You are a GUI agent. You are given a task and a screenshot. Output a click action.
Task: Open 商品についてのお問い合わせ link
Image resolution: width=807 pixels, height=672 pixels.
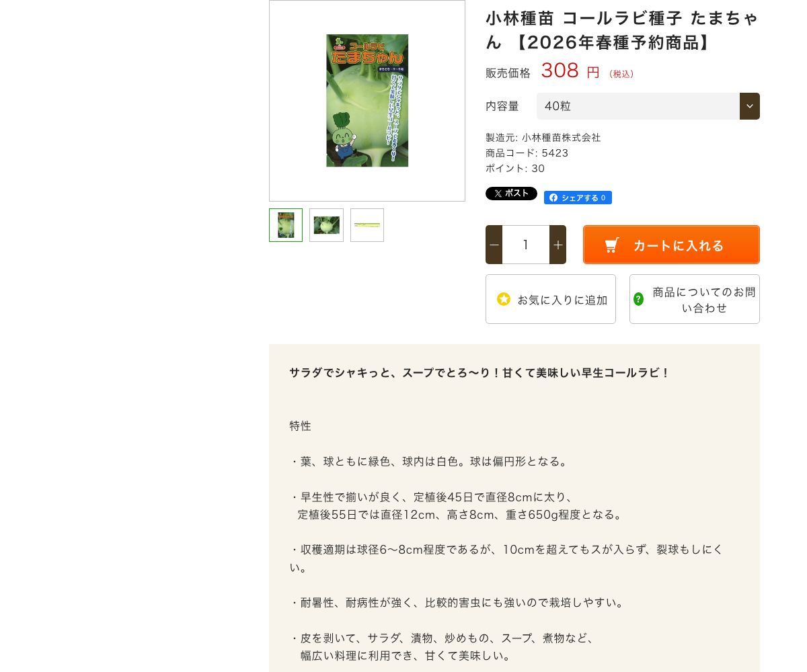695,299
